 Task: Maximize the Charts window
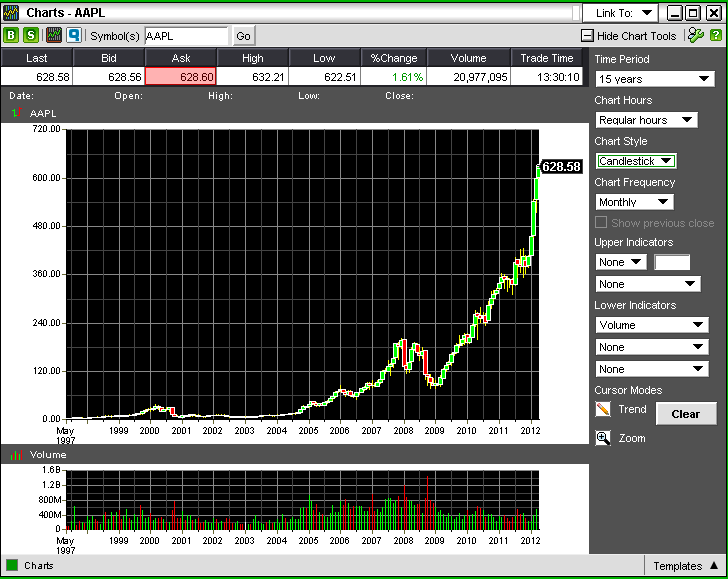point(694,13)
